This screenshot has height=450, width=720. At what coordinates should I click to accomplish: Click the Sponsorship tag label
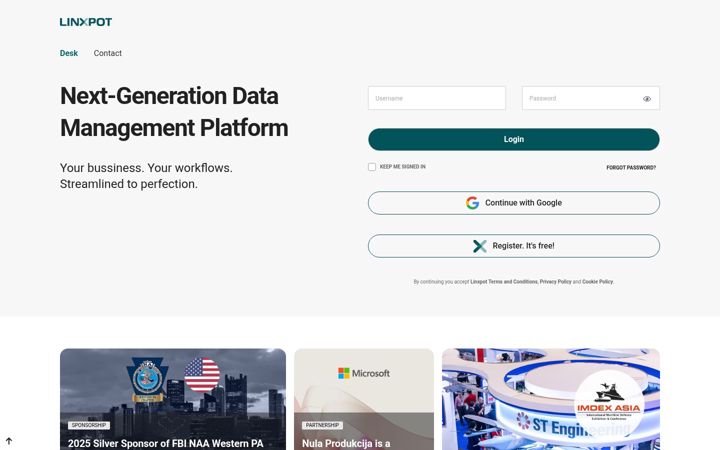(89, 425)
